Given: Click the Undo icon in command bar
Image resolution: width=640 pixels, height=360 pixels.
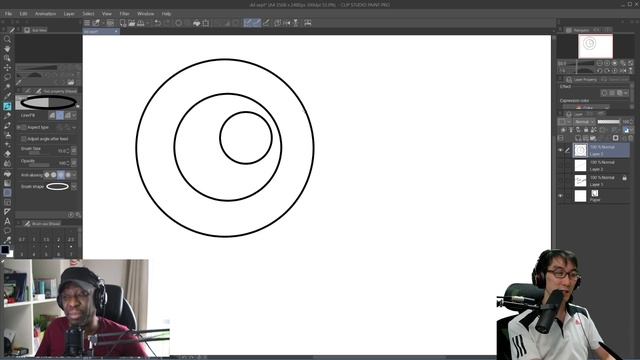Looking at the screenshot, I should 158,23.
